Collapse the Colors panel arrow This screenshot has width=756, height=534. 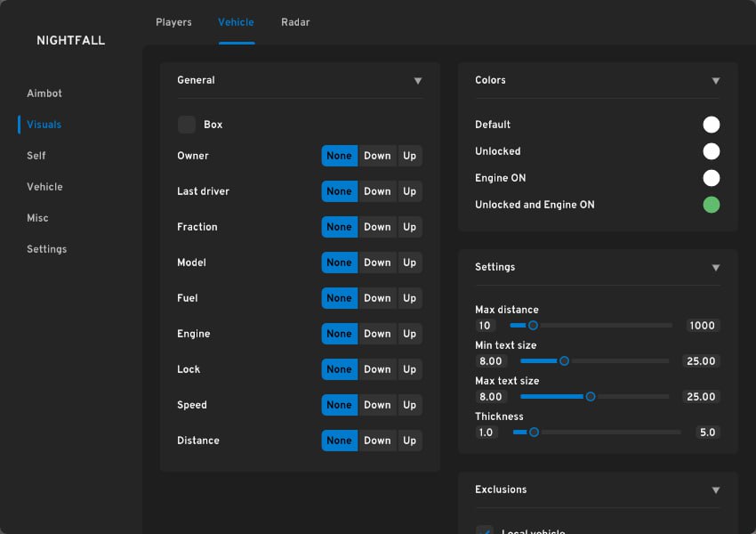(715, 81)
